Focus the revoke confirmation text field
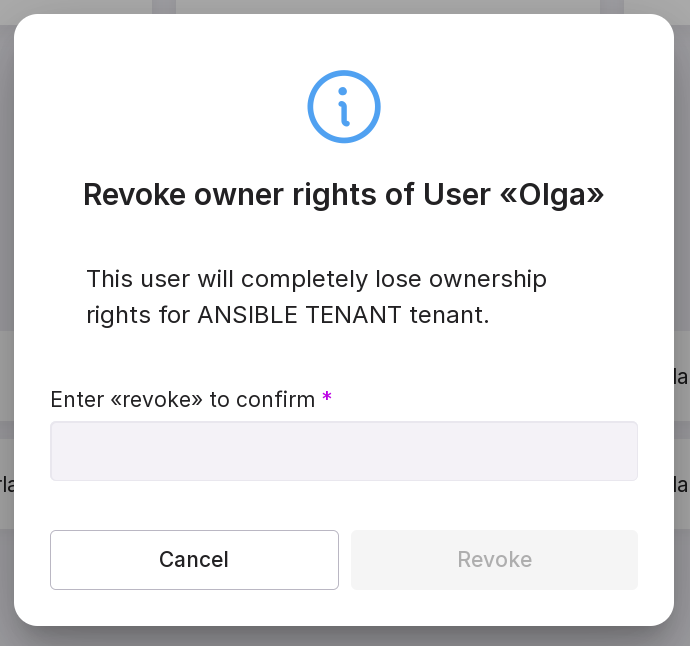The height and width of the screenshot is (646, 690). 344,451
